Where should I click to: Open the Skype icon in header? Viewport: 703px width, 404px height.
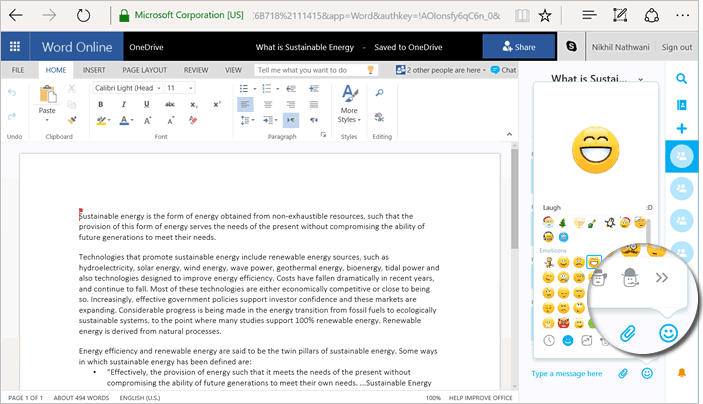tap(571, 46)
